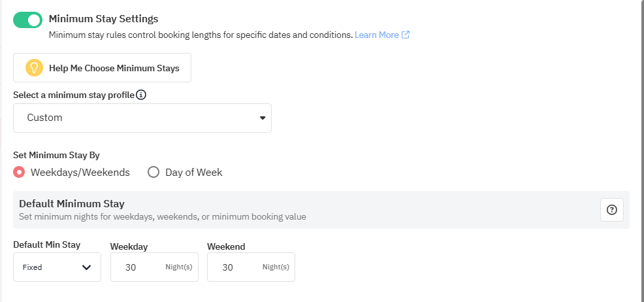
Task: Click chevron arrow in the Fixed dropdown
Action: tap(86, 267)
